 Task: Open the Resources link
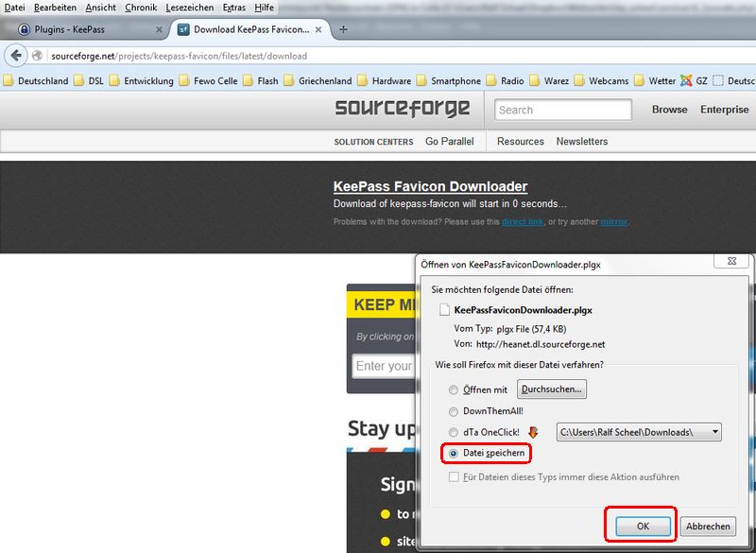click(521, 141)
